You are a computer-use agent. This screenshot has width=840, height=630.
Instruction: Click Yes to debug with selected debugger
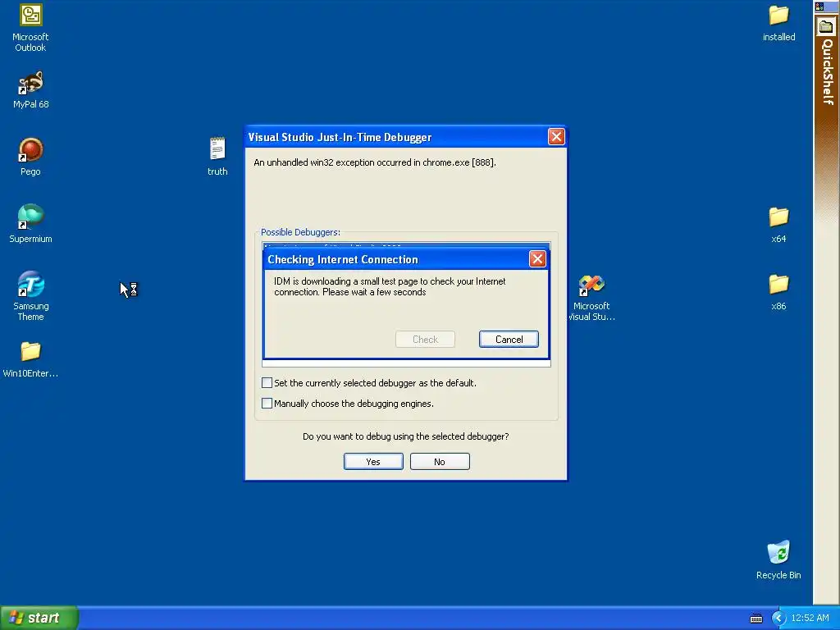coord(373,462)
